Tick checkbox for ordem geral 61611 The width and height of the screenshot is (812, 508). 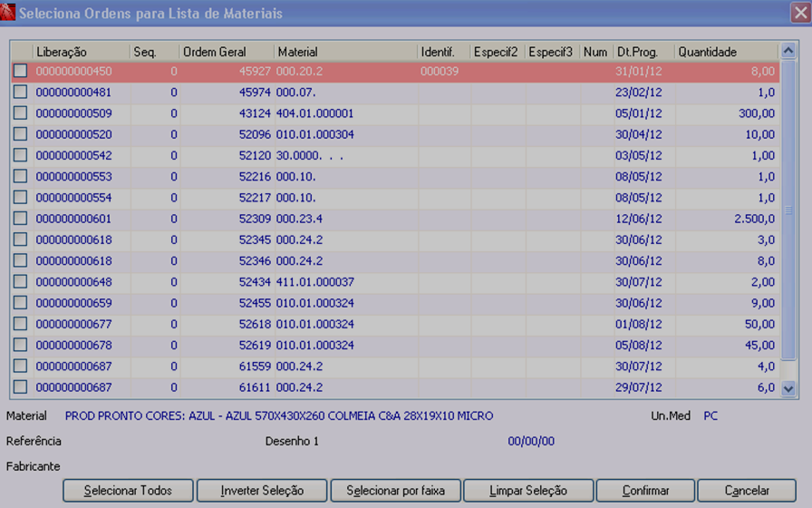pyautogui.click(x=20, y=386)
